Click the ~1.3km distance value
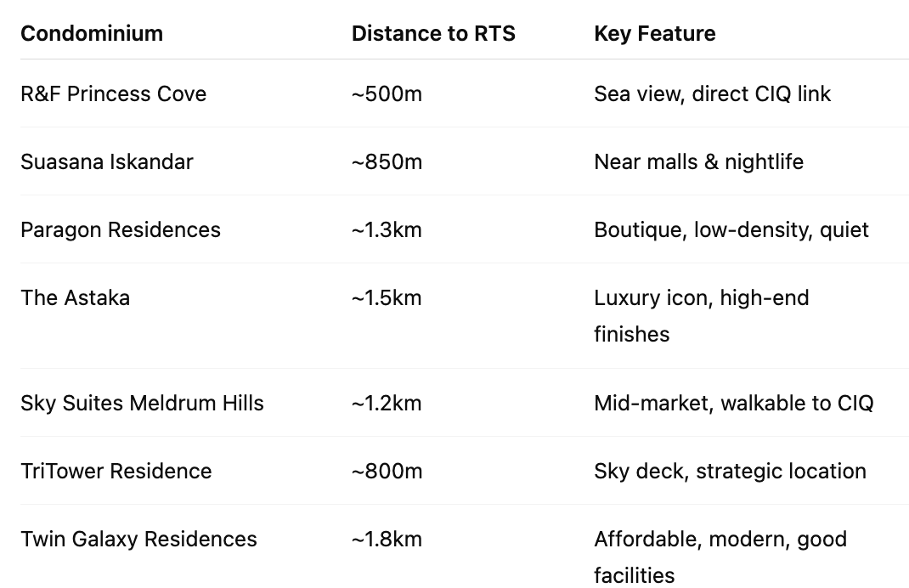Image resolution: width=909 pixels, height=588 pixels. tap(387, 230)
